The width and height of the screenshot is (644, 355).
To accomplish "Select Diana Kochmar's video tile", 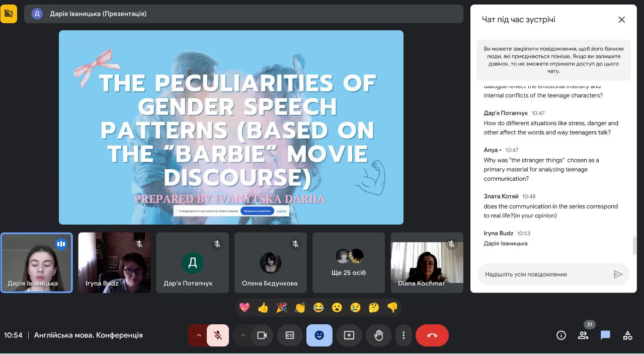I will point(427,262).
